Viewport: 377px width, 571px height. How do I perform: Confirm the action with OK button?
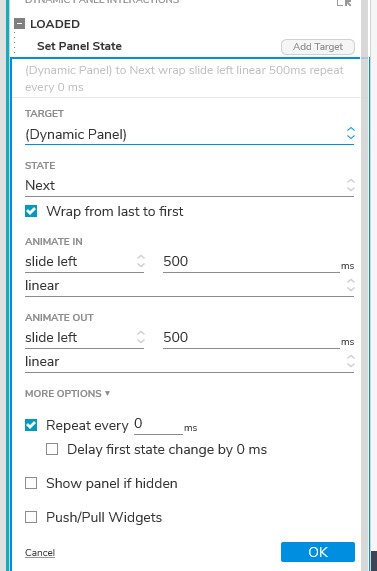pyautogui.click(x=318, y=552)
